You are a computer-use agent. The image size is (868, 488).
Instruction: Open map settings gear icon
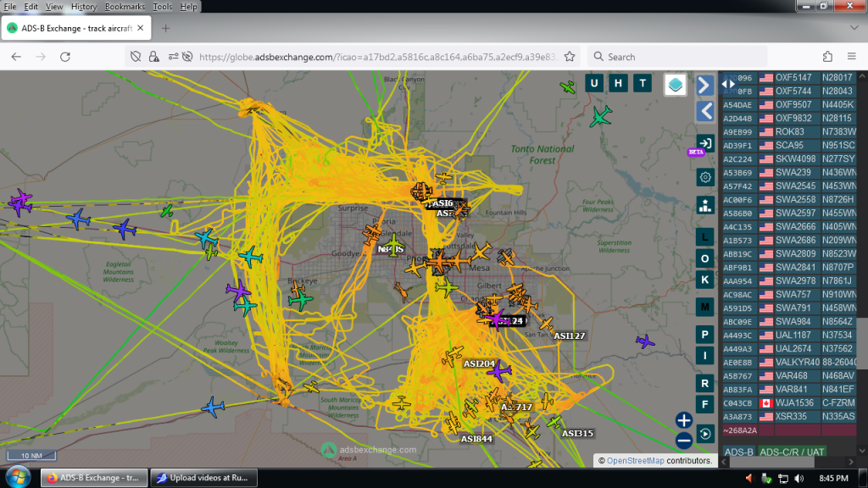pyautogui.click(x=704, y=178)
